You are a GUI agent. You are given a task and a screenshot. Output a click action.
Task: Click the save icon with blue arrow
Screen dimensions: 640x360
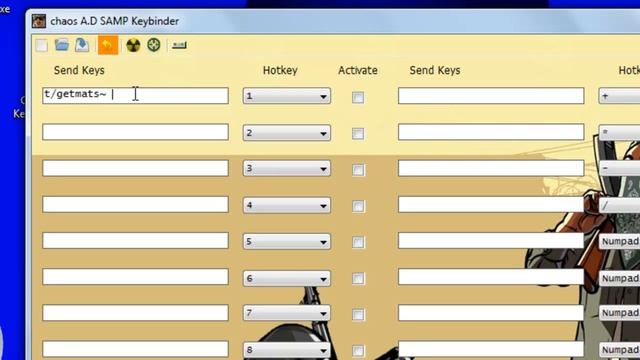tap(82, 45)
